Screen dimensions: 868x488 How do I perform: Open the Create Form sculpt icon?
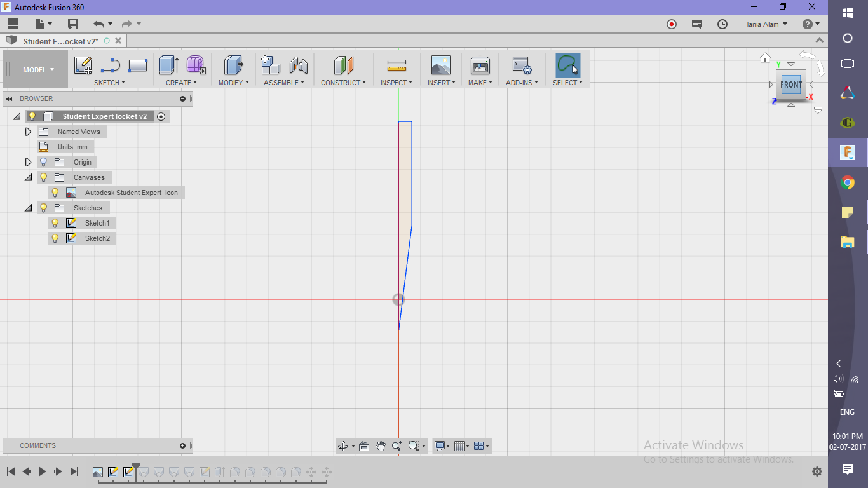(196, 65)
